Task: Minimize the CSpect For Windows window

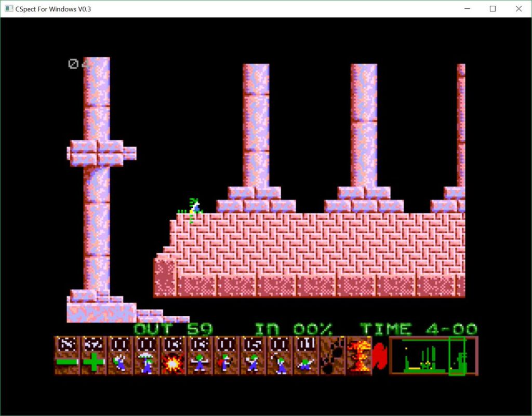Action: 467,9
